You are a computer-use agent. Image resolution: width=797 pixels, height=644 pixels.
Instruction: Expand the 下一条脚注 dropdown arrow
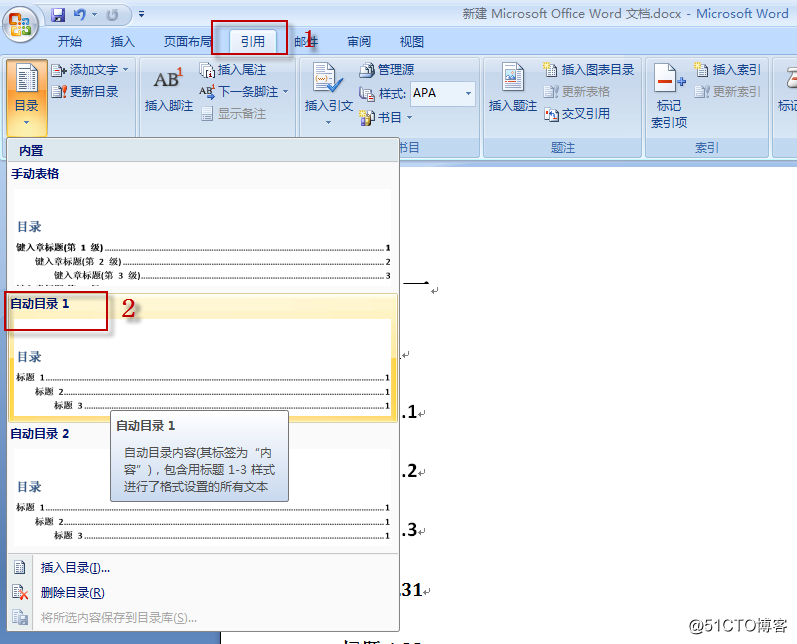coord(285,91)
